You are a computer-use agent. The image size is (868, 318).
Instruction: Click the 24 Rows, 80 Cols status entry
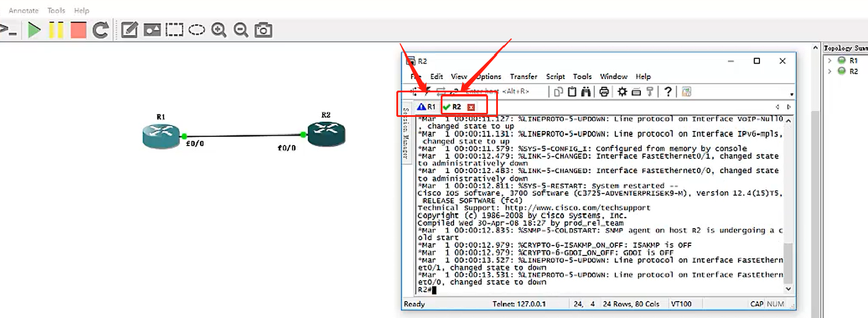(630, 304)
